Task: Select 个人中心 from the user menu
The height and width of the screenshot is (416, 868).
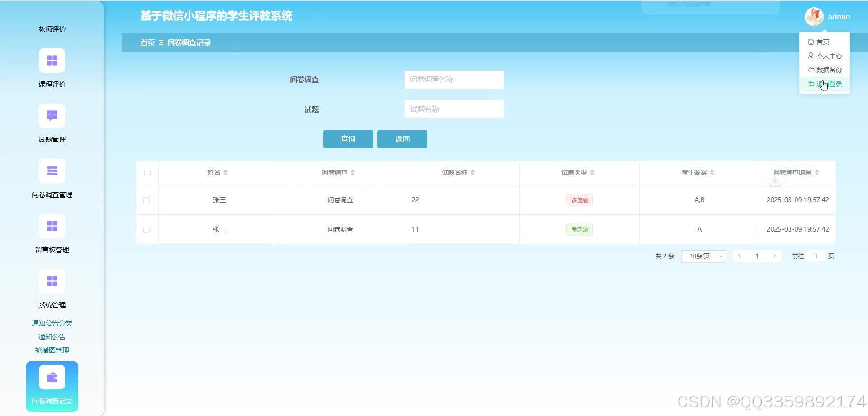Action: coord(825,56)
